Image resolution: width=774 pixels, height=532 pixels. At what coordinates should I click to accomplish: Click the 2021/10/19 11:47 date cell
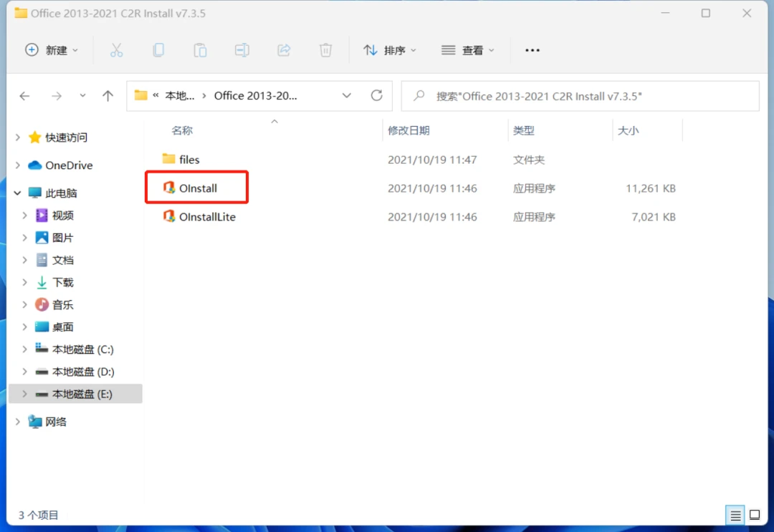point(432,160)
